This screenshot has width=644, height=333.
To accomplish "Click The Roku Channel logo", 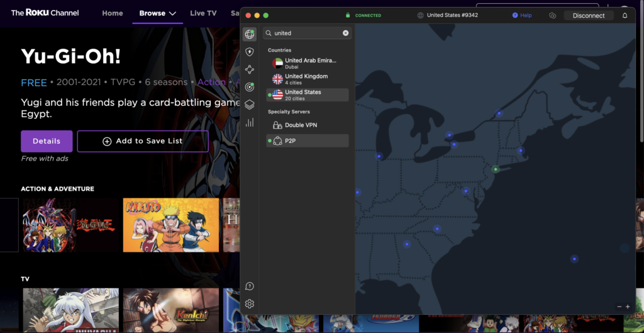I will click(45, 13).
